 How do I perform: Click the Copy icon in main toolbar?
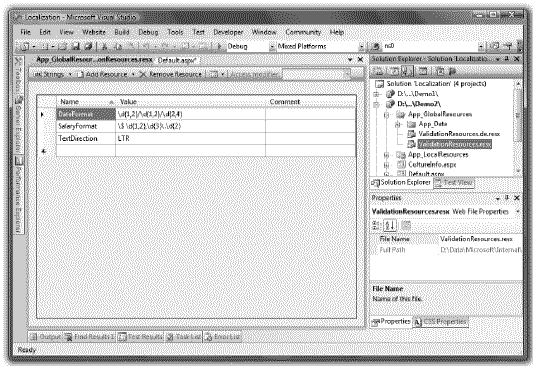(x=117, y=46)
